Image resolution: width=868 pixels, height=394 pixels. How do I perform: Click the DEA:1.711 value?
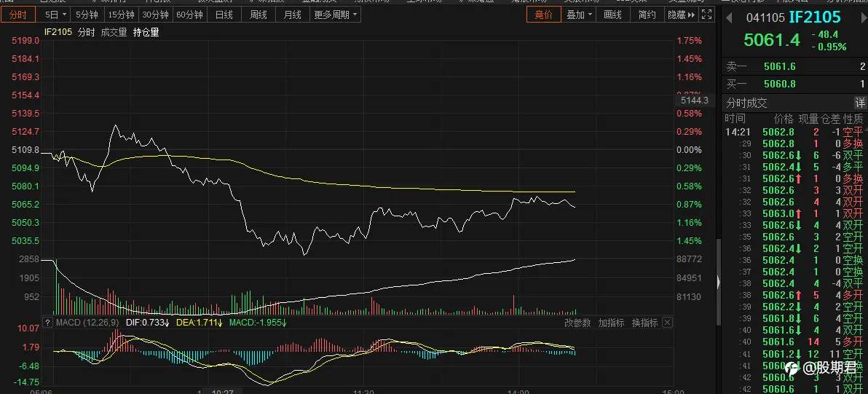(x=200, y=323)
